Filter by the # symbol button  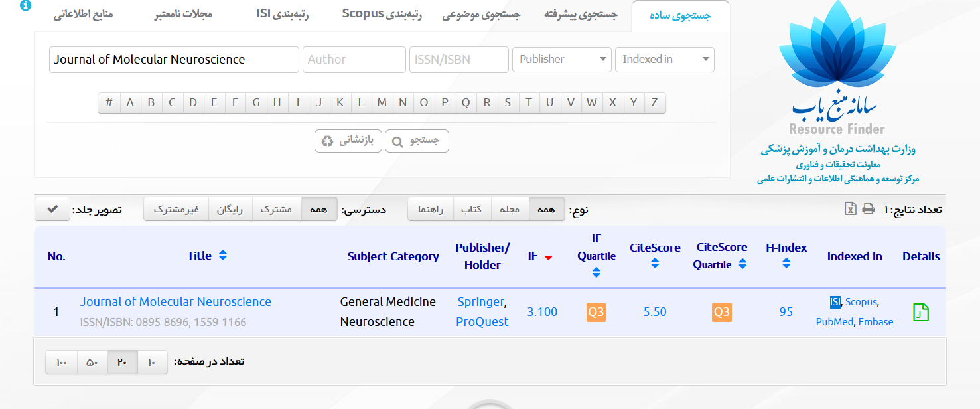pos(109,102)
